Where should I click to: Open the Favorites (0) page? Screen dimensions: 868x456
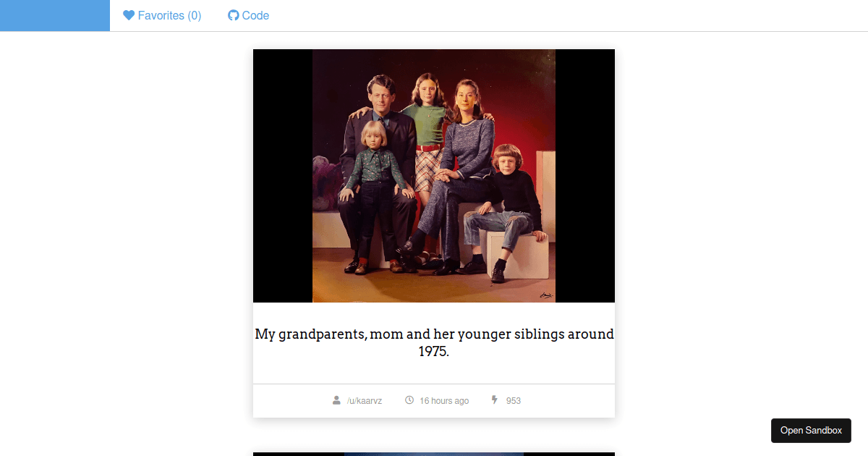[x=162, y=15]
